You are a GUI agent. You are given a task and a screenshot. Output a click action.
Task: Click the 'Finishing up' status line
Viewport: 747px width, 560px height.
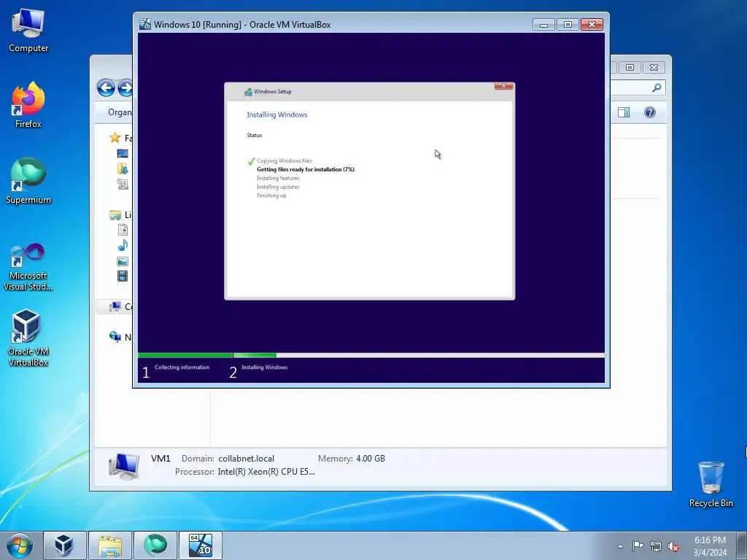pos(271,195)
